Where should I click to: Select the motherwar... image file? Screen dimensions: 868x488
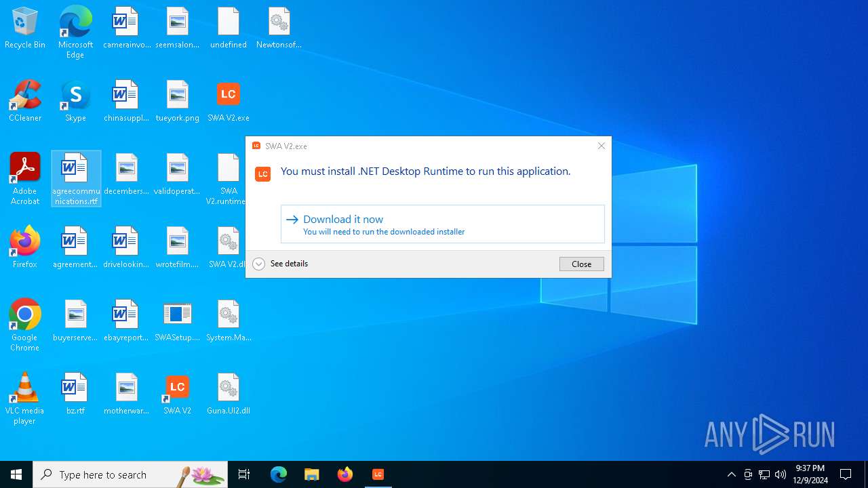tap(127, 394)
